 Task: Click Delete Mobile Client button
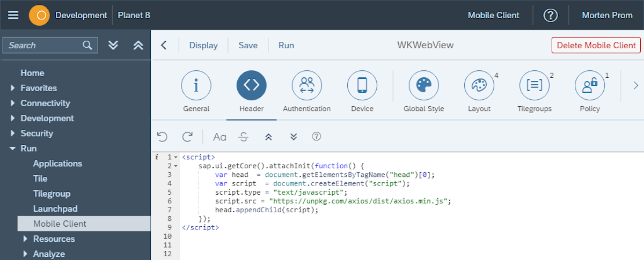point(596,45)
